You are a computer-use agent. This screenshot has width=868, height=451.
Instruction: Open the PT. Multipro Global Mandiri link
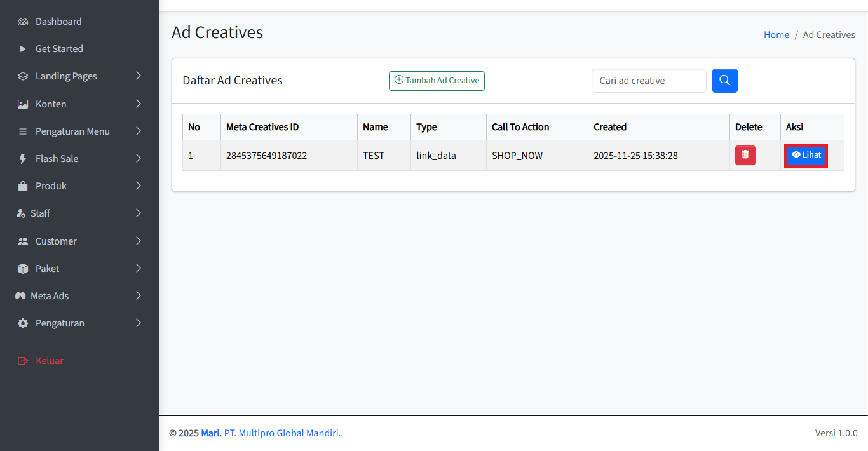pos(281,433)
